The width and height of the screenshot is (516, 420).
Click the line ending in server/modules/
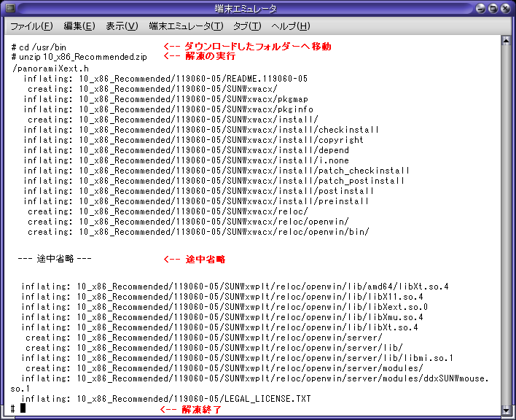click(224, 368)
